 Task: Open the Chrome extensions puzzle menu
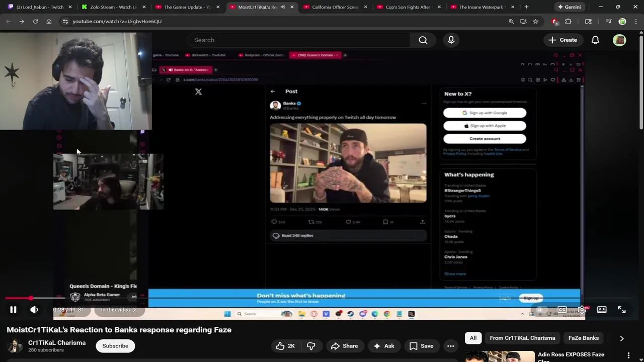(x=568, y=22)
